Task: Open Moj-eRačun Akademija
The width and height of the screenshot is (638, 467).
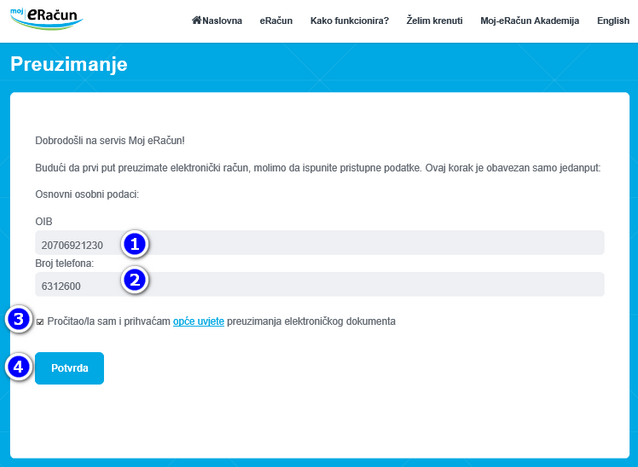Action: click(x=530, y=21)
